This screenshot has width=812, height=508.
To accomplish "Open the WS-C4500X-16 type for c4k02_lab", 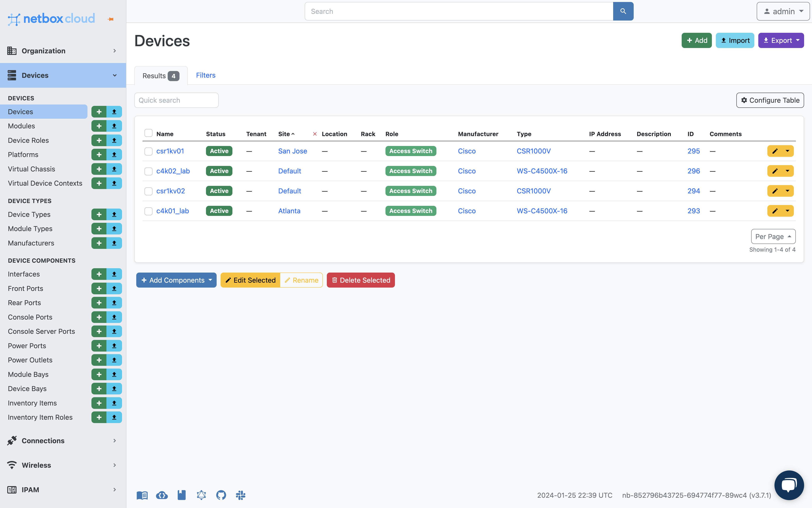I will [542, 171].
